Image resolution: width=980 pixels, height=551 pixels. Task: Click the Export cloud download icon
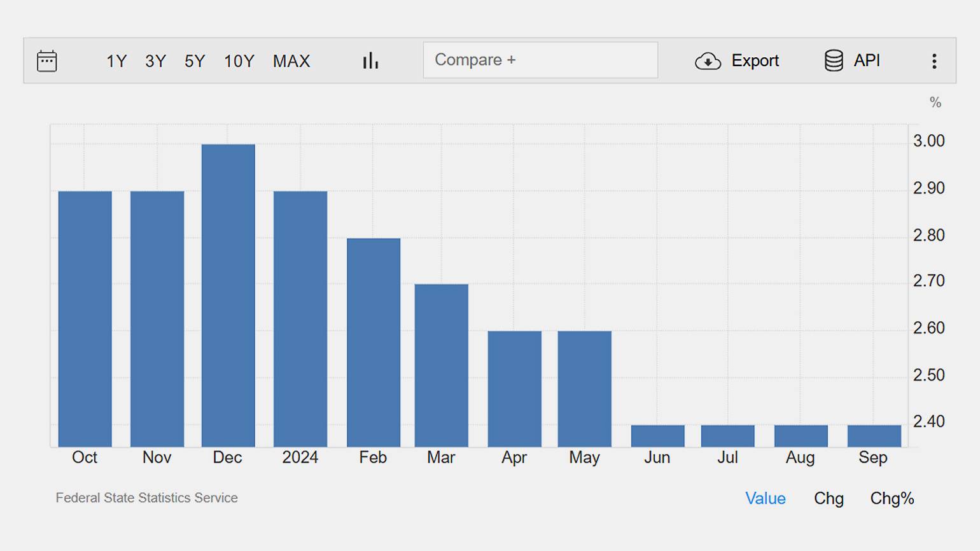pyautogui.click(x=708, y=61)
